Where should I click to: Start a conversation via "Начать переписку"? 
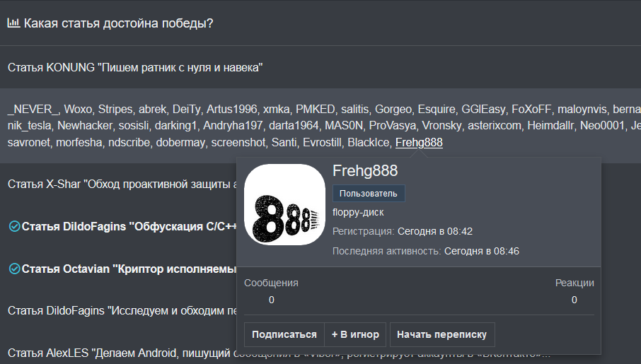coord(442,334)
